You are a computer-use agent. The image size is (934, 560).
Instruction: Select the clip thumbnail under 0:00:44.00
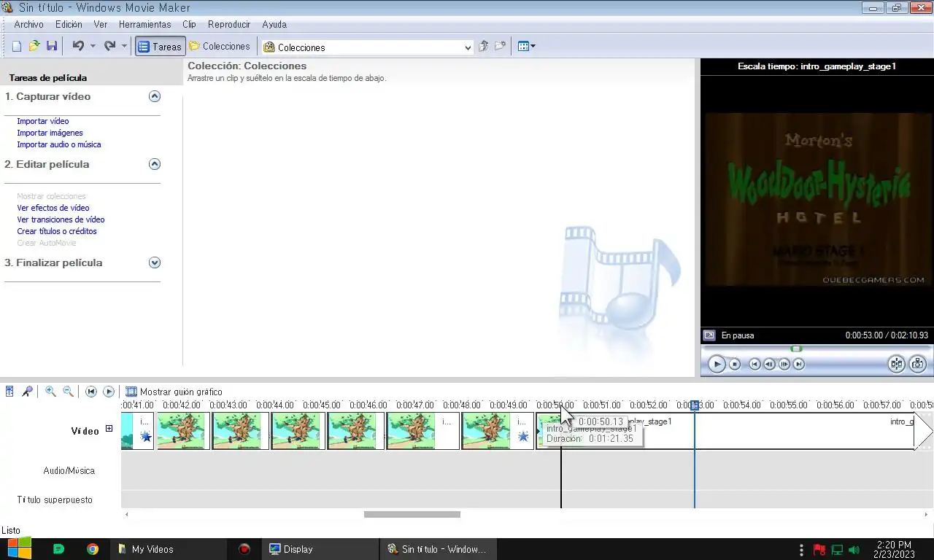298,431
